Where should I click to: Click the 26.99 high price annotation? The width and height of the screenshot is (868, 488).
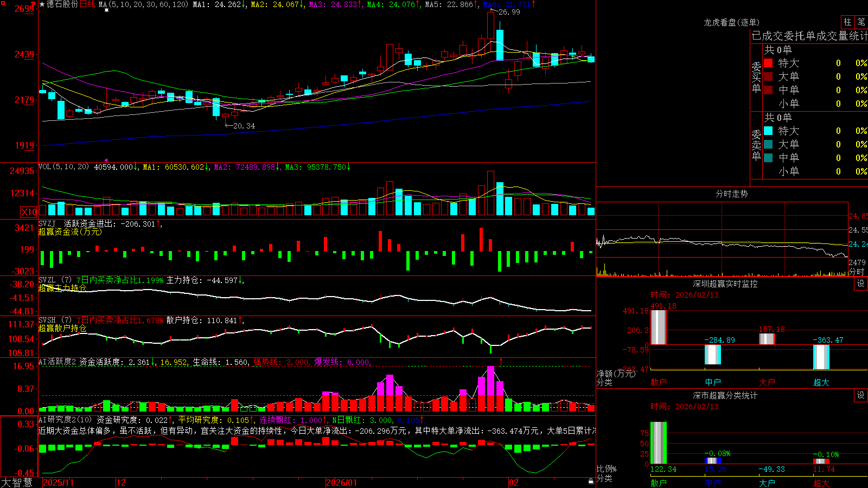click(x=509, y=12)
